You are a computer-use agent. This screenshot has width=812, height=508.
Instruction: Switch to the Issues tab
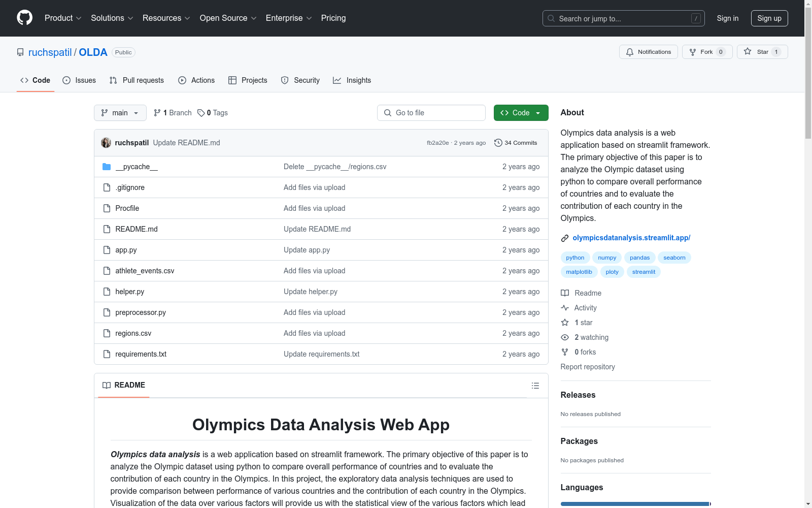click(79, 80)
